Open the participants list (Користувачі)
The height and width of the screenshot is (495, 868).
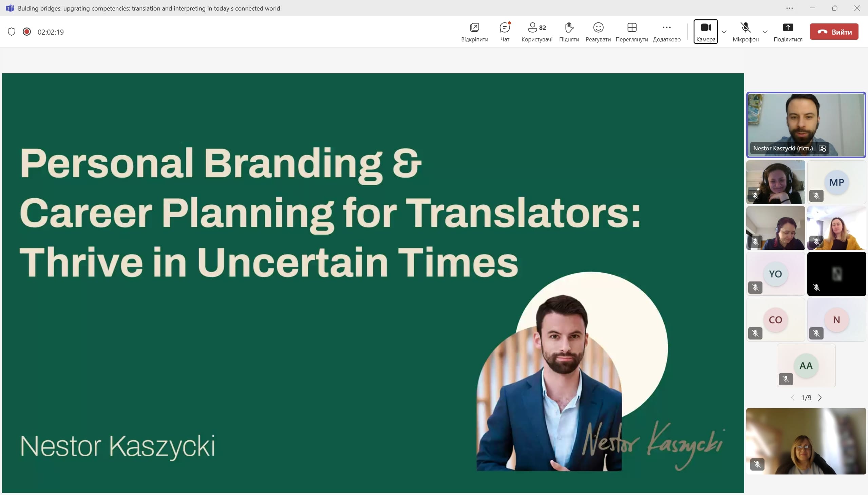coord(537,32)
